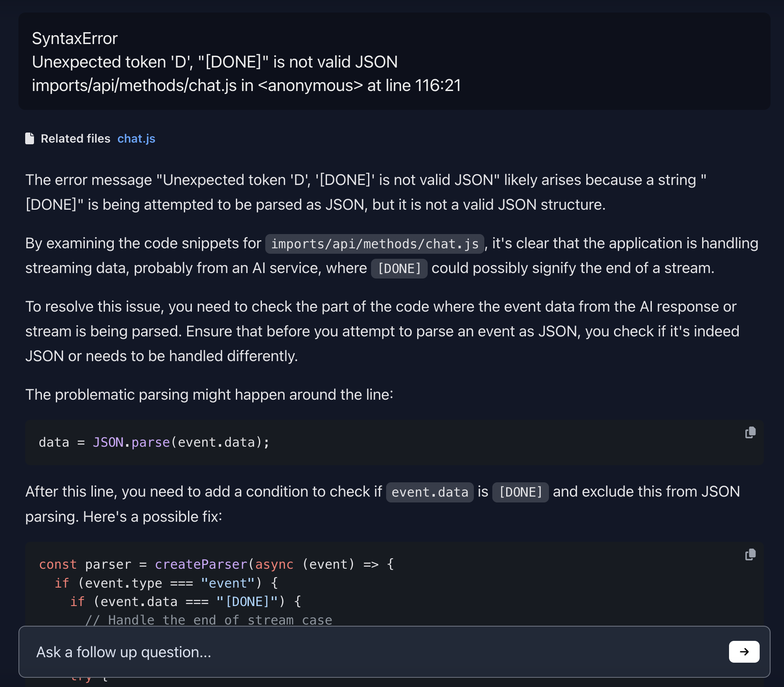Click the inline [DONE] code after 'where'
Viewport: 784px width, 687px height.
pos(399,268)
